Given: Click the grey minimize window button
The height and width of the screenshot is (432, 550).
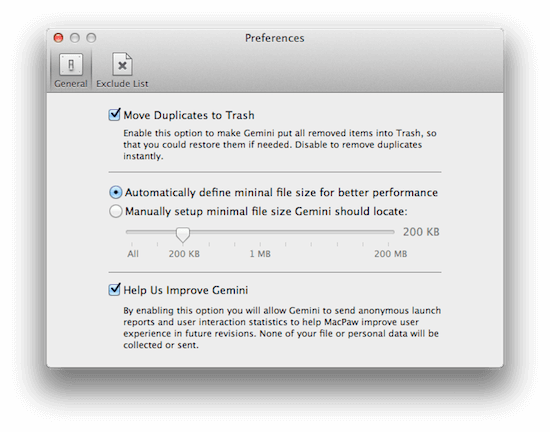Looking at the screenshot, I should pyautogui.click(x=75, y=38).
